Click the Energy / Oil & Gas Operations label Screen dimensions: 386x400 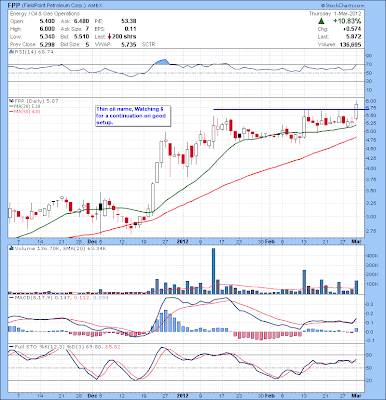[45, 14]
